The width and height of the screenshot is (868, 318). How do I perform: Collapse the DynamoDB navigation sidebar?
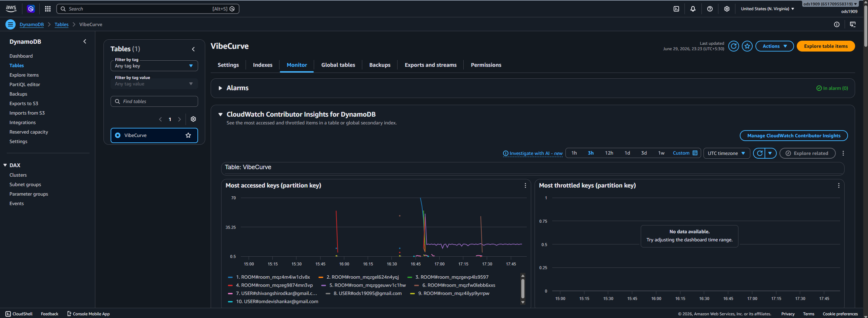[x=85, y=41]
